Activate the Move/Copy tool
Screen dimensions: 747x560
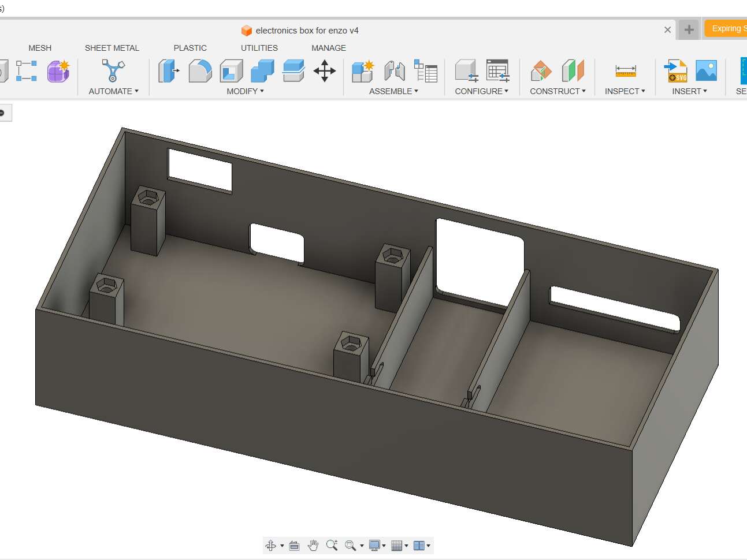(325, 71)
